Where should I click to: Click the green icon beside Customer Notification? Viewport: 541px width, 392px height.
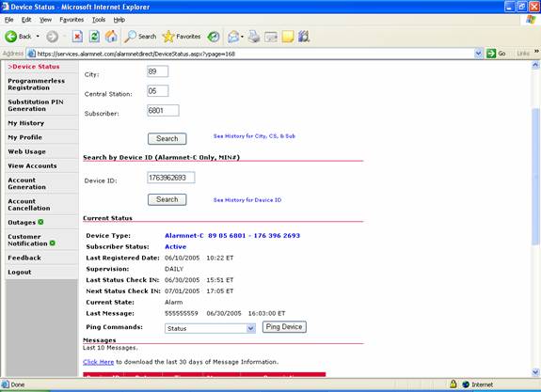pyautogui.click(x=53, y=243)
